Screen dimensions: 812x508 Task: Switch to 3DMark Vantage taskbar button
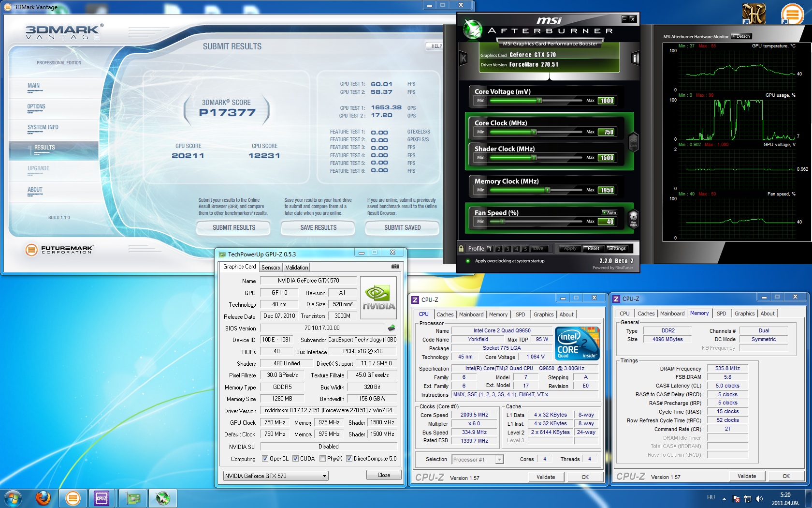73,498
